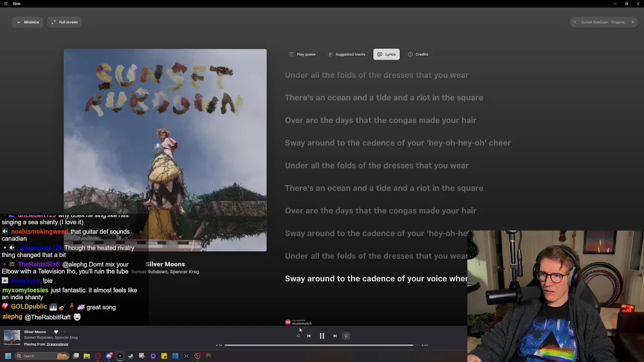
Task: Click the Minimize button with down chevron
Action: (28, 22)
